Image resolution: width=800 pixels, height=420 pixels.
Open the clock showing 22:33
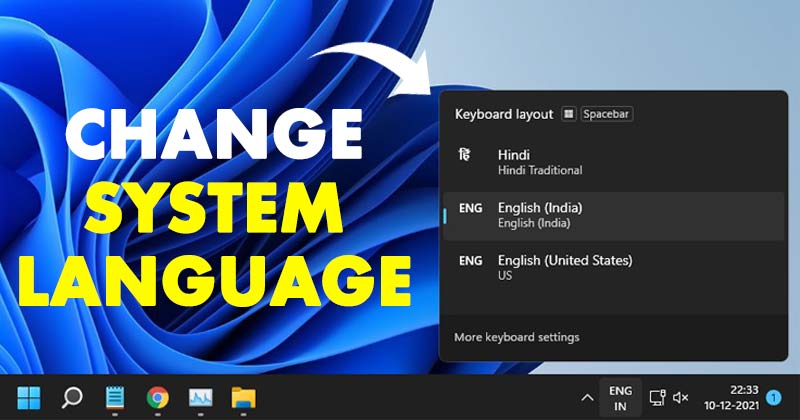click(744, 390)
